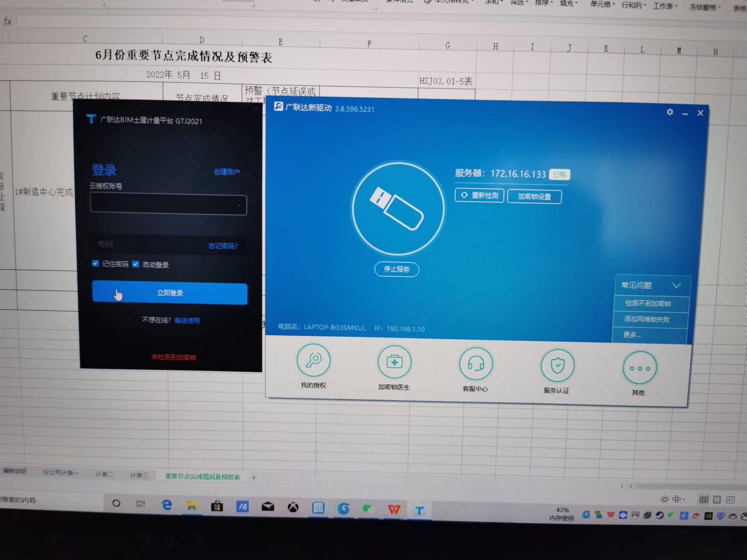Click the 重新检测 button
The image size is (747, 560).
[479, 195]
